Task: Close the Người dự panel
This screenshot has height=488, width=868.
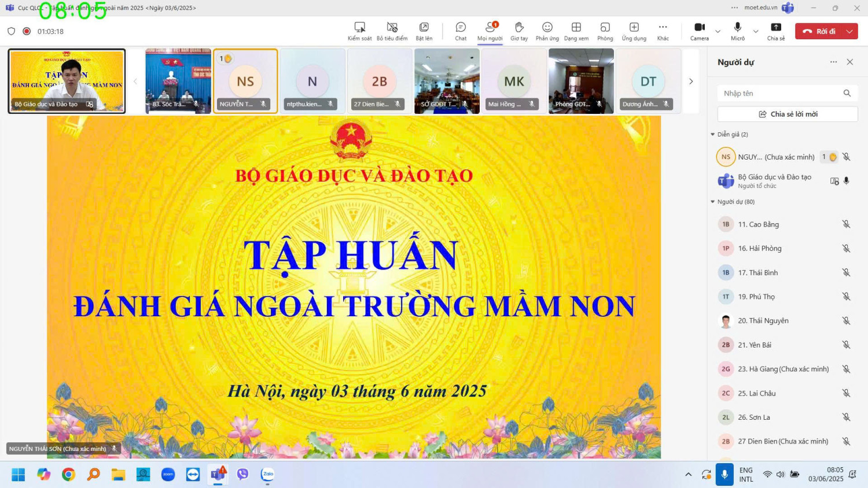Action: tap(850, 62)
